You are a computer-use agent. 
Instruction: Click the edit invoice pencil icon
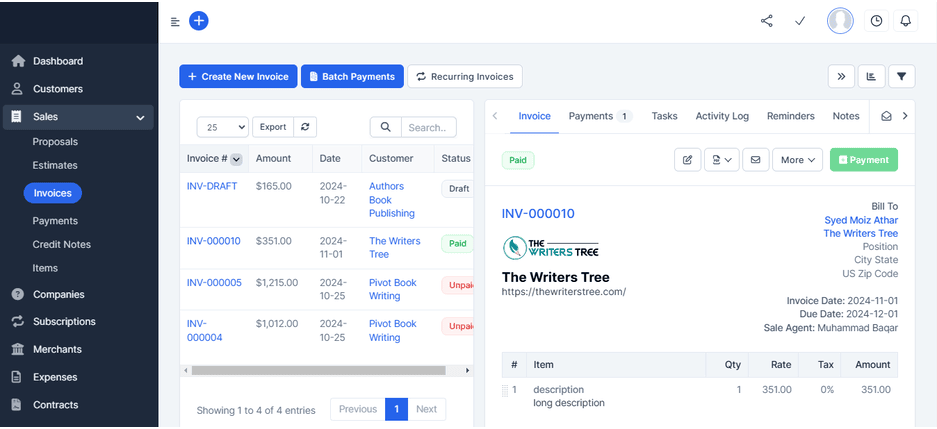pos(687,160)
